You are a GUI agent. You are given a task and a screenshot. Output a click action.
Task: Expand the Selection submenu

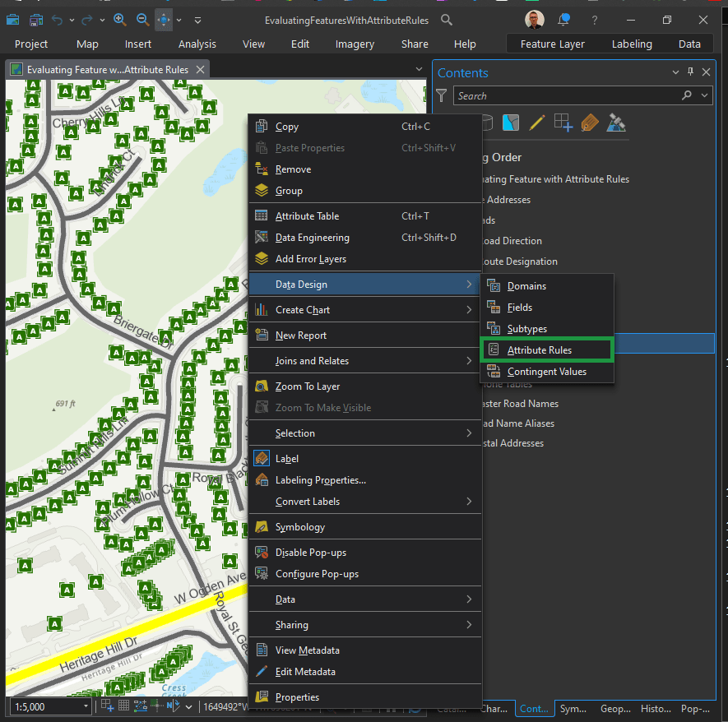click(x=295, y=433)
